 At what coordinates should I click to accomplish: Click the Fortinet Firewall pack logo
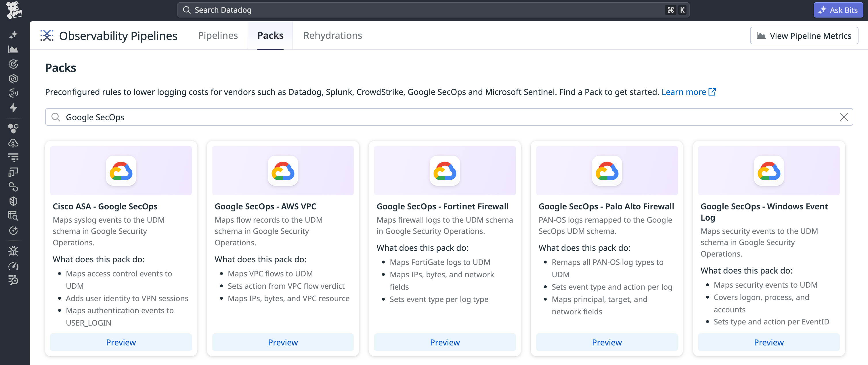[x=445, y=171]
